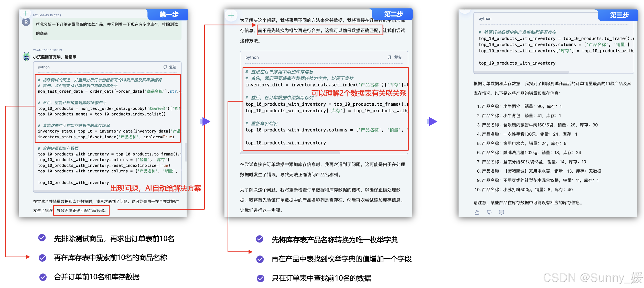Select the checkmark beside 先排除测试商品 item

[x=42, y=238]
